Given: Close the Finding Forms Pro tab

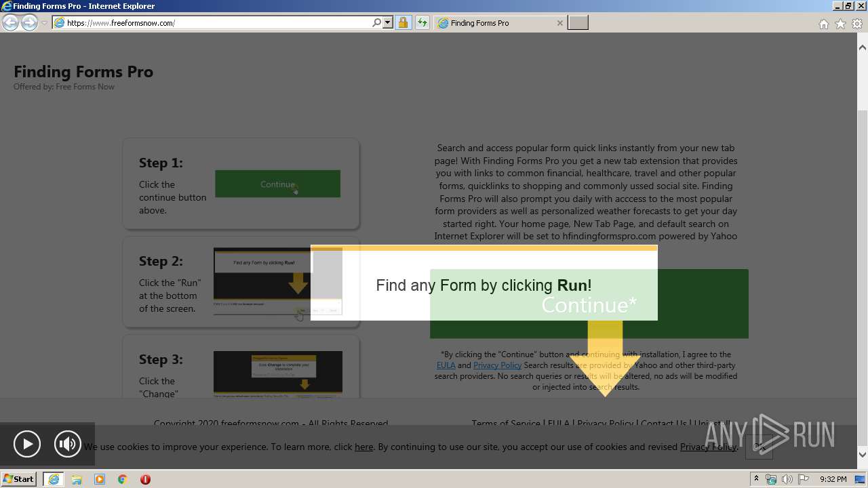Looking at the screenshot, I should click(559, 23).
